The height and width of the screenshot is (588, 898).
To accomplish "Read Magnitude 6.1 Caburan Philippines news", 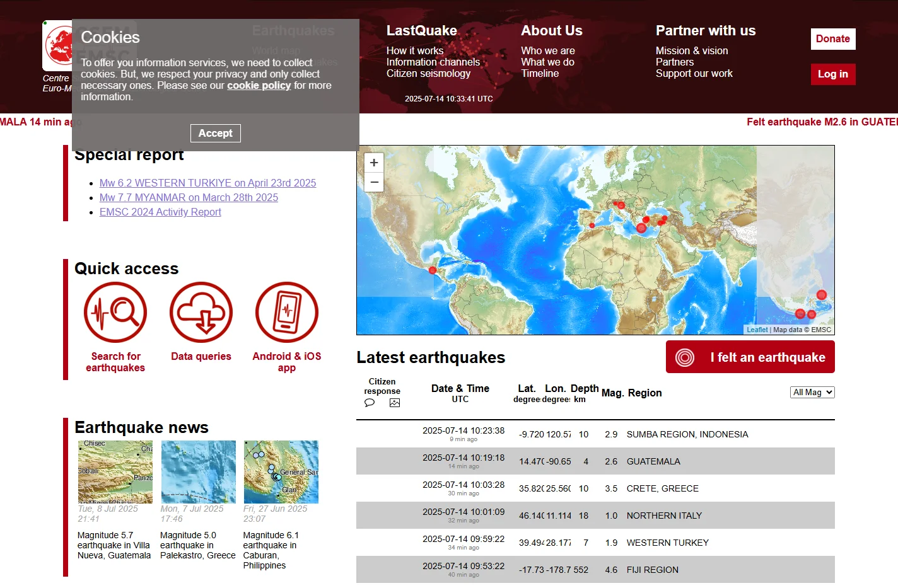I will [271, 550].
